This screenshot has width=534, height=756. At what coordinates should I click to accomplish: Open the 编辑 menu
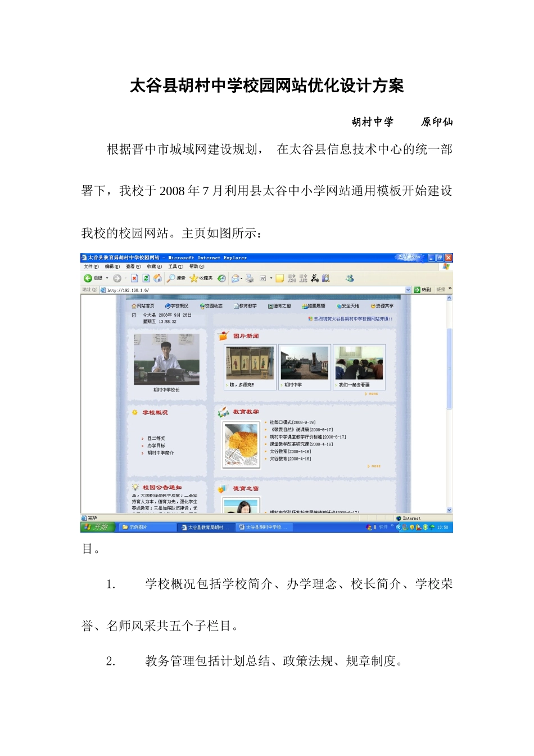coord(112,267)
